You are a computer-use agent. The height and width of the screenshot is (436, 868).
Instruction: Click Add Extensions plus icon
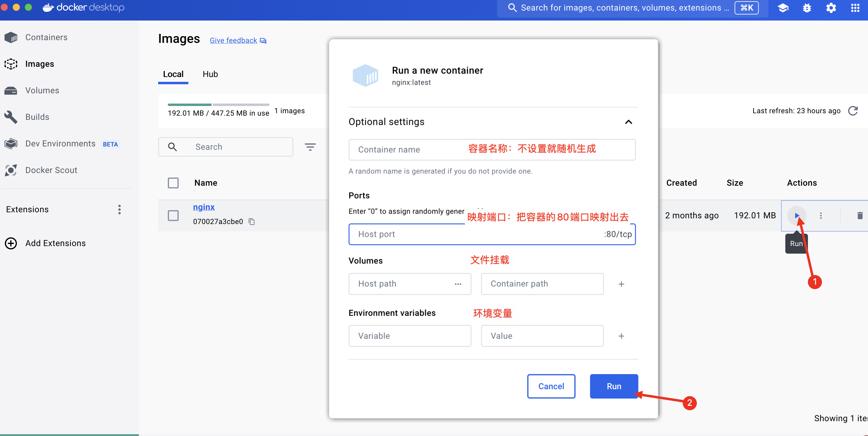coord(11,243)
